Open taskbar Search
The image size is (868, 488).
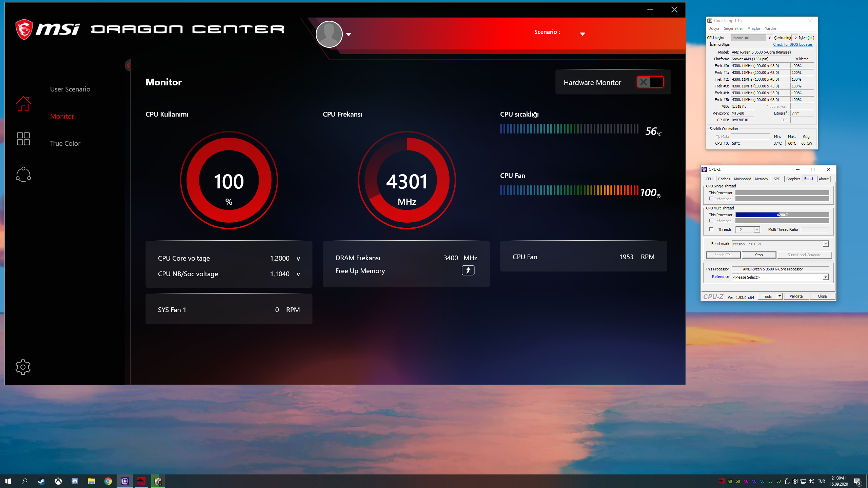24,481
